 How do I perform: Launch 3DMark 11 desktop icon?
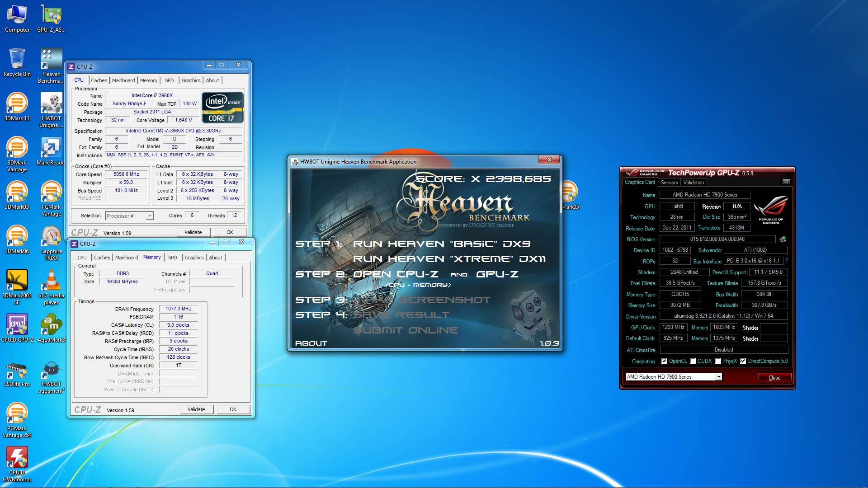click(17, 107)
